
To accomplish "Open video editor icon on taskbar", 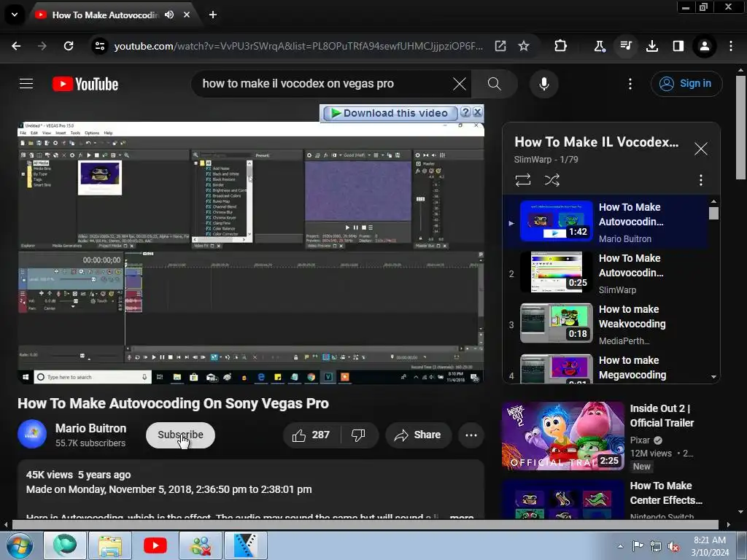I will (246, 545).
